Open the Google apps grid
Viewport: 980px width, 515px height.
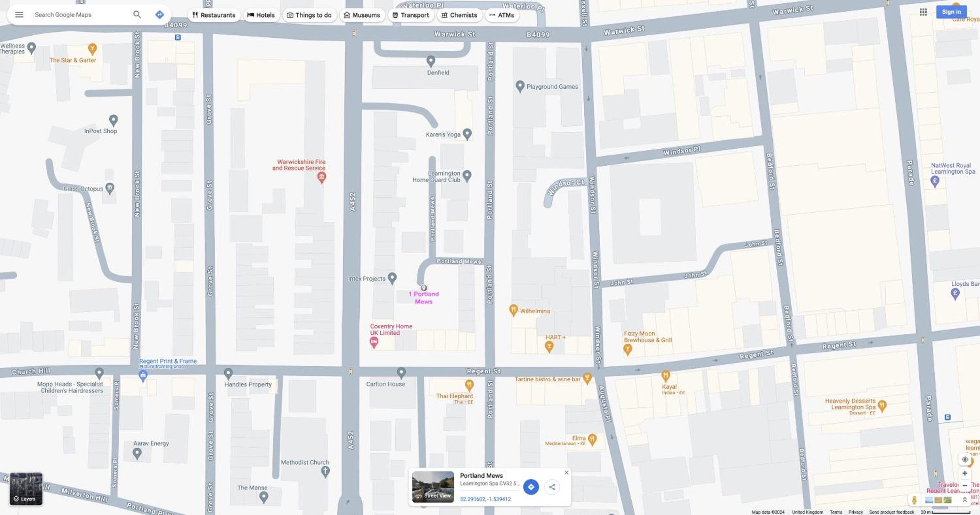click(x=923, y=12)
